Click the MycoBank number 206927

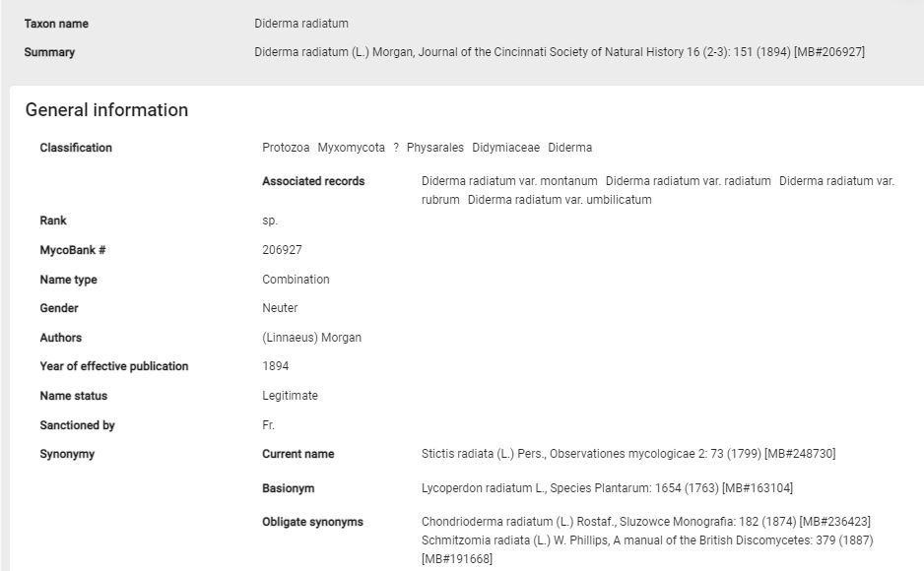coord(282,250)
